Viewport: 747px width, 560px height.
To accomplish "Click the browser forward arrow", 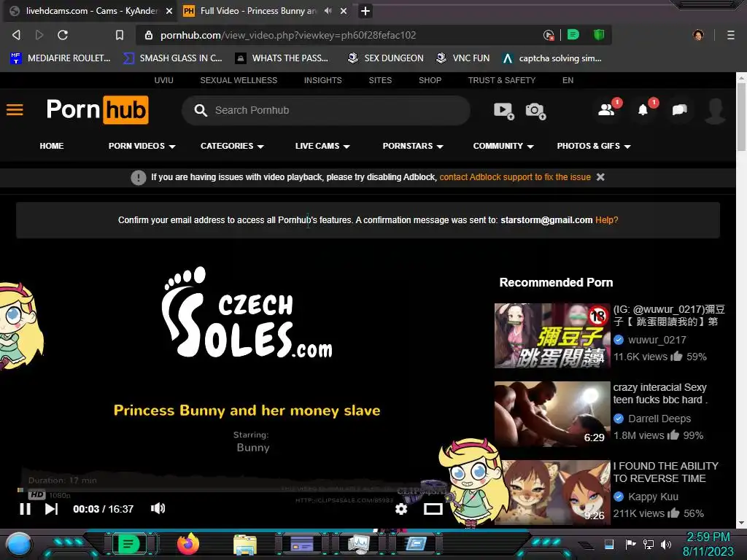I will (39, 35).
